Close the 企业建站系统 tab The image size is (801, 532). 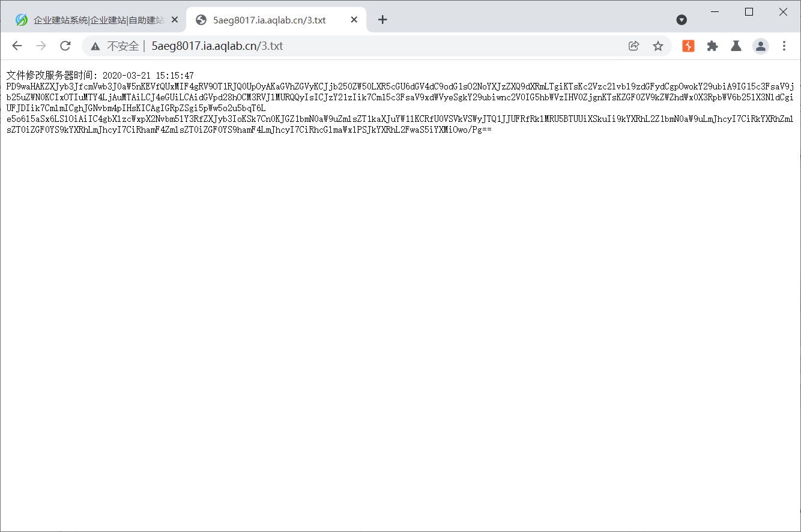pos(175,20)
